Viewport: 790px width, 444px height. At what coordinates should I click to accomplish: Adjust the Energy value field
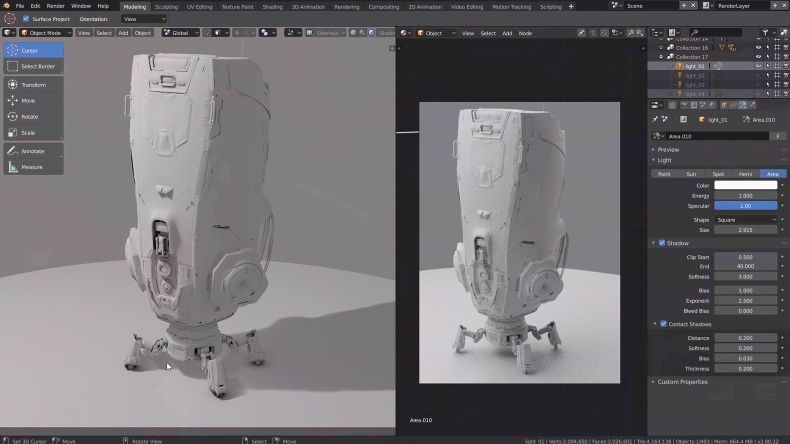[746, 196]
